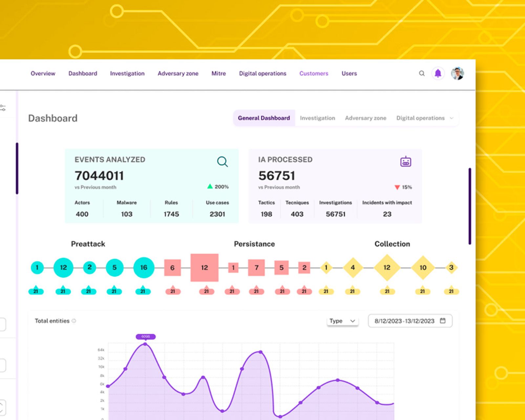Open Customers in the top navigation

[x=314, y=73]
